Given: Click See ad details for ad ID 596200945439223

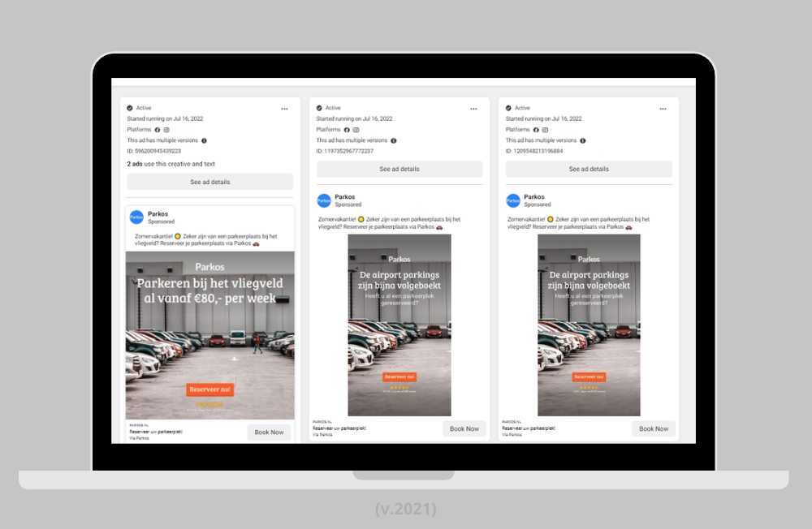Looking at the screenshot, I should 210,182.
